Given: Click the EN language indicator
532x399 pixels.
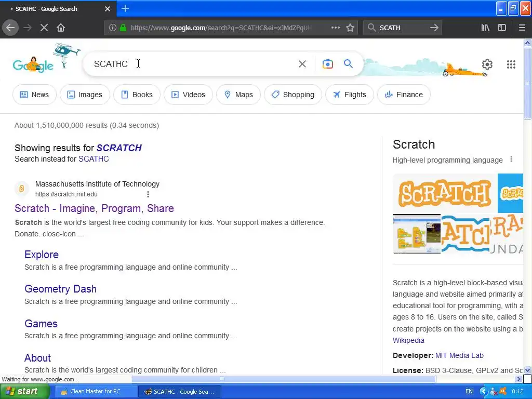Looking at the screenshot, I should pyautogui.click(x=469, y=391).
